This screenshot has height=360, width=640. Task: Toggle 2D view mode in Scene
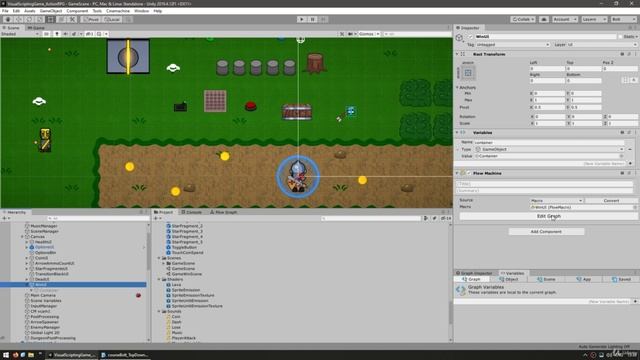pyautogui.click(x=47, y=34)
